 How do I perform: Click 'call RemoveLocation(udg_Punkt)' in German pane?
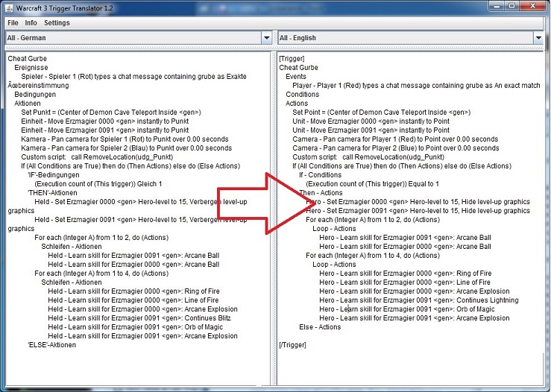(122, 157)
